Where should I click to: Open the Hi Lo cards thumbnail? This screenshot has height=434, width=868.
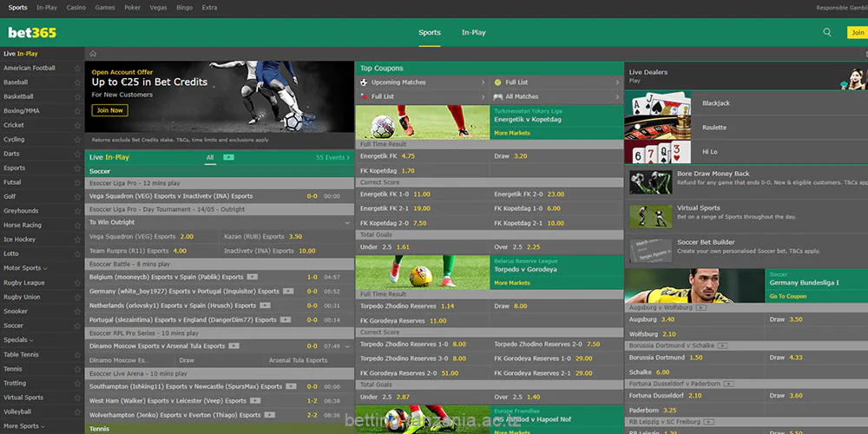[x=658, y=152]
